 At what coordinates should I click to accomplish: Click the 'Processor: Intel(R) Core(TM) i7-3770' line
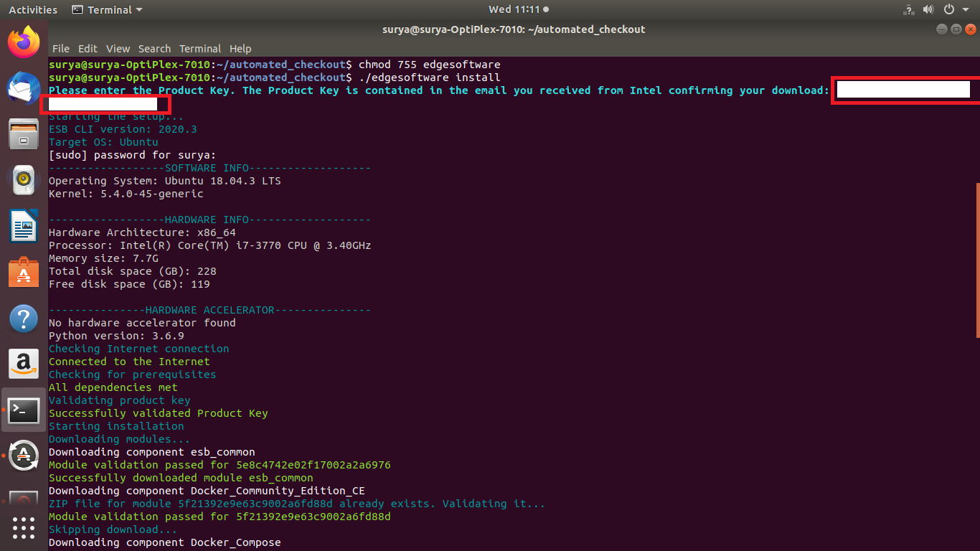point(210,245)
